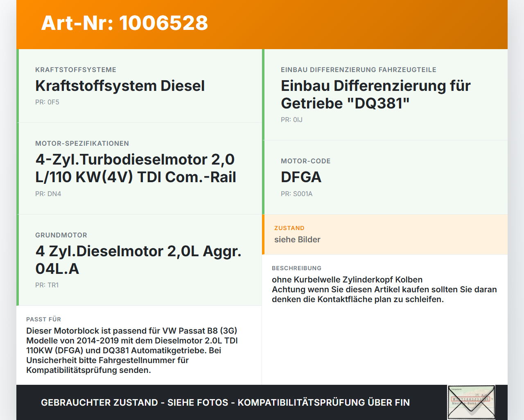
Task: Click the 'KRAFTSTOFFSYSTEME' label
Action: pos(76,70)
